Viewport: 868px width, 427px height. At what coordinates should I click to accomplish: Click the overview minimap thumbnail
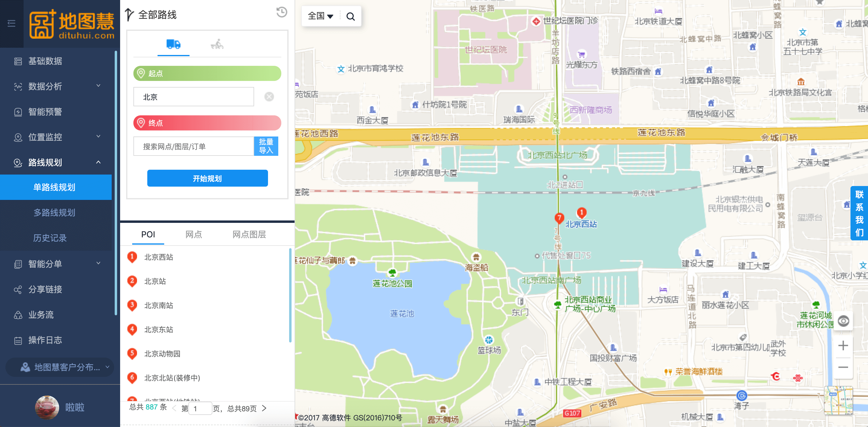pyautogui.click(x=839, y=401)
